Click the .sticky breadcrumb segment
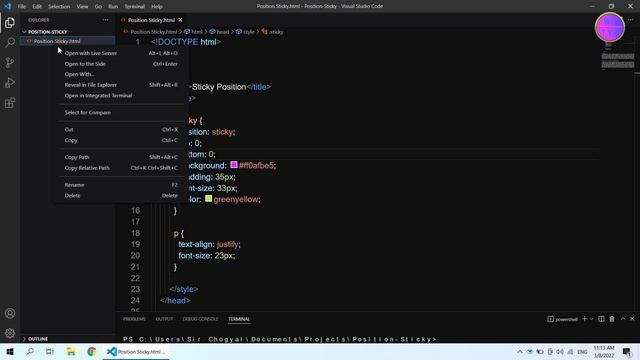Image resolution: width=640 pixels, height=360 pixels. [273, 31]
